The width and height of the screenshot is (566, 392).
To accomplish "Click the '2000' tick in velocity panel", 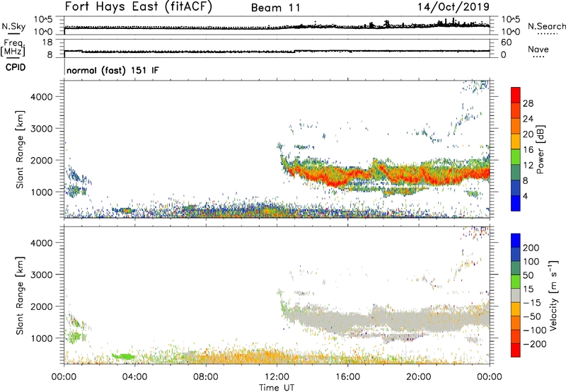I will pyautogui.click(x=42, y=306).
